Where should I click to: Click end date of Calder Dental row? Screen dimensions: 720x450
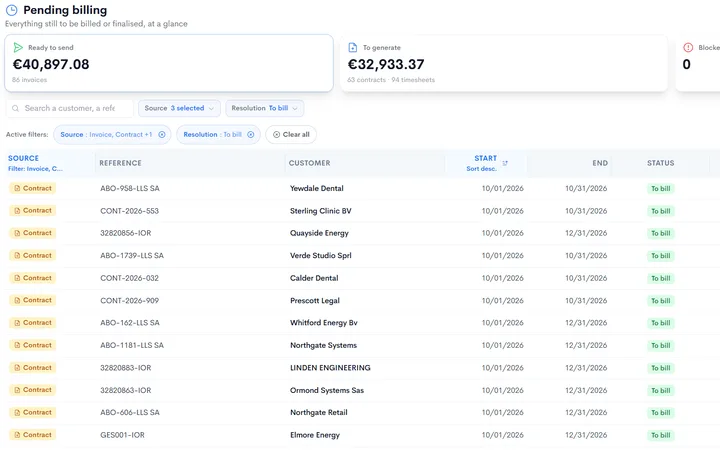click(x=586, y=278)
